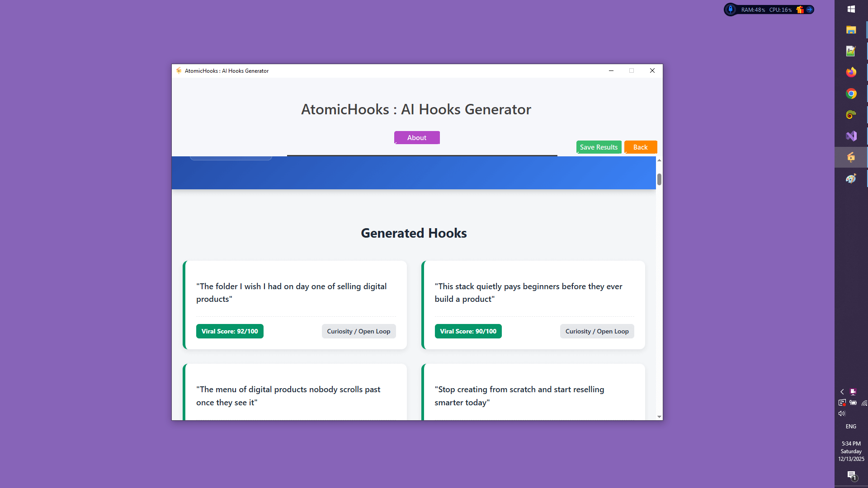Click the screen recorder icon in the system tray
The width and height of the screenshot is (868, 488).
[x=853, y=392]
